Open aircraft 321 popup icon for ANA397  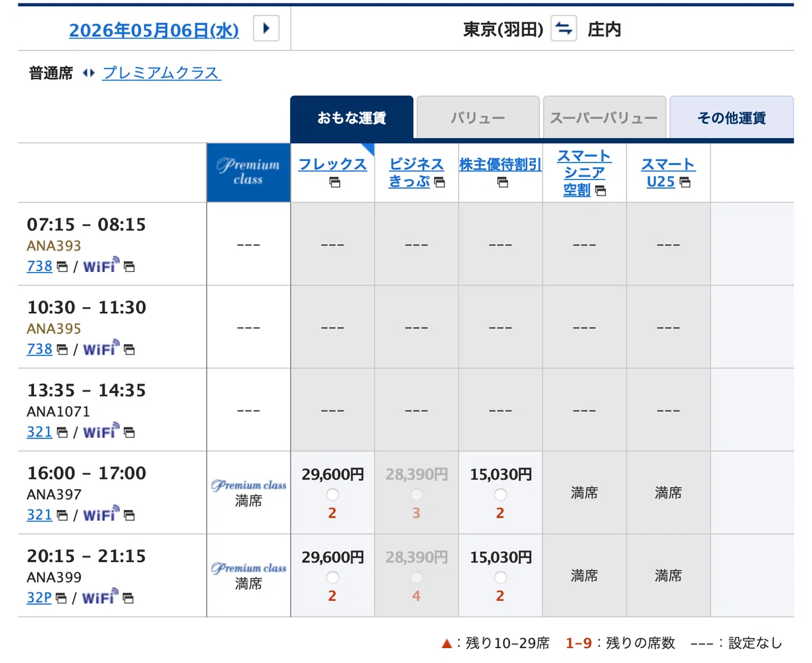point(62,516)
